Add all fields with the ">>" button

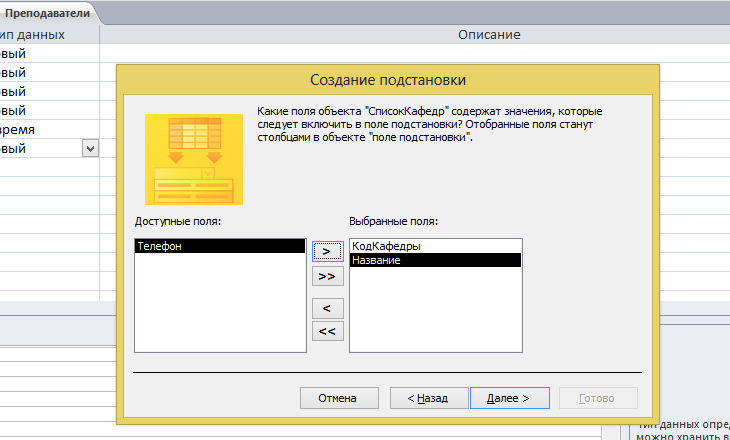coord(326,274)
